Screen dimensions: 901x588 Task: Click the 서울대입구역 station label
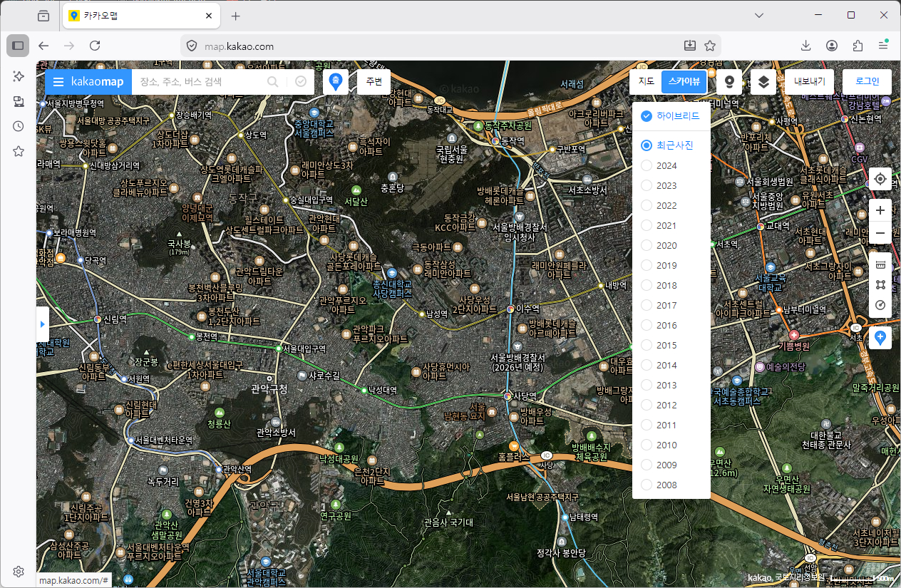pyautogui.click(x=304, y=349)
